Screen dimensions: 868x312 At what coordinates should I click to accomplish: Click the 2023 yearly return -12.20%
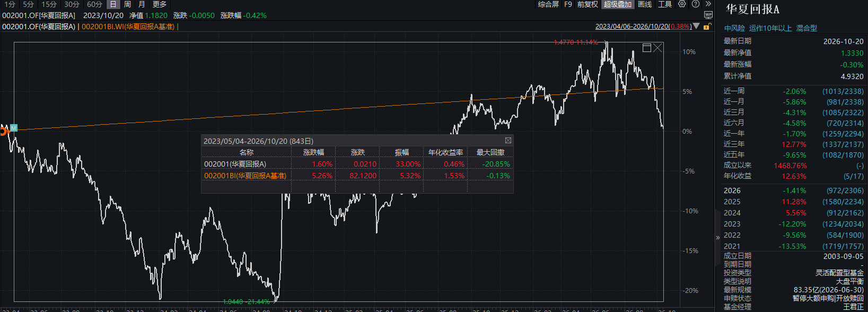(792, 224)
